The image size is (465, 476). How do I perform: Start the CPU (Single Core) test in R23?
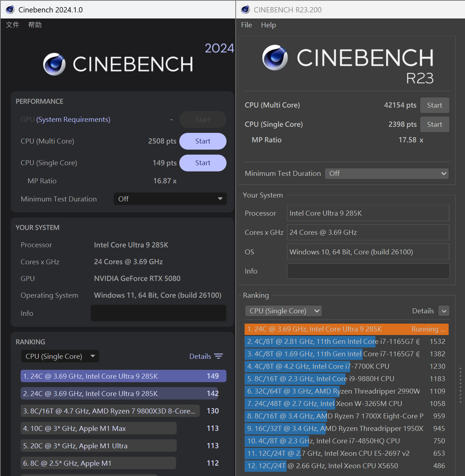[434, 124]
